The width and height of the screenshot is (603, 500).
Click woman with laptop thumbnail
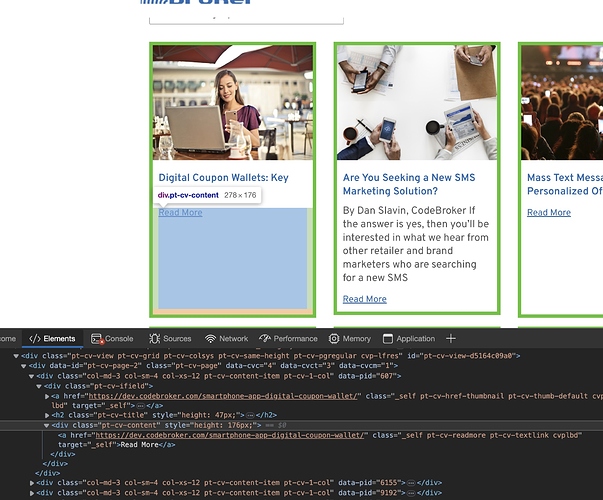point(233,102)
